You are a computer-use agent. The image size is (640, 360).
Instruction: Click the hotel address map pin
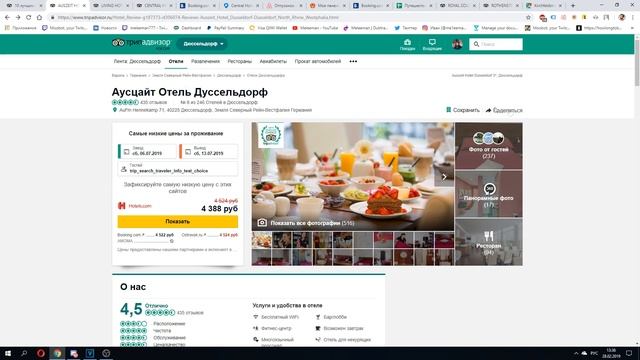[115, 110]
